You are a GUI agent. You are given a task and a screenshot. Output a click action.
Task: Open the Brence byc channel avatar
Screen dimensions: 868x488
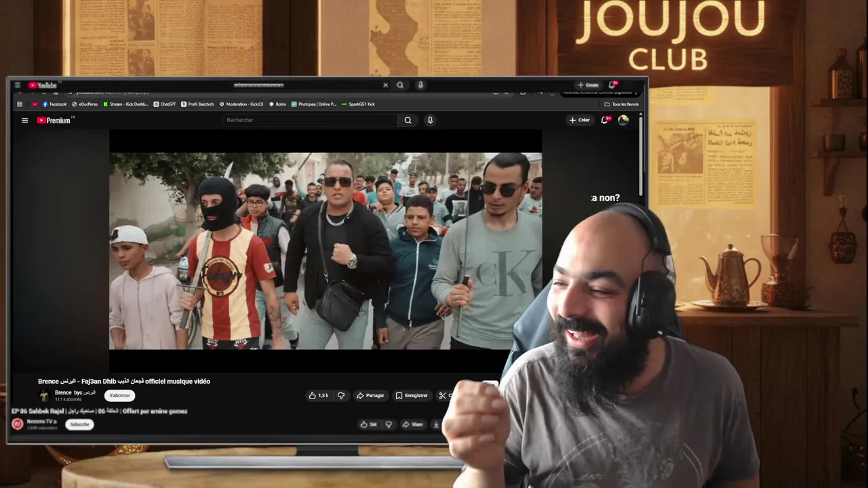pos(44,396)
